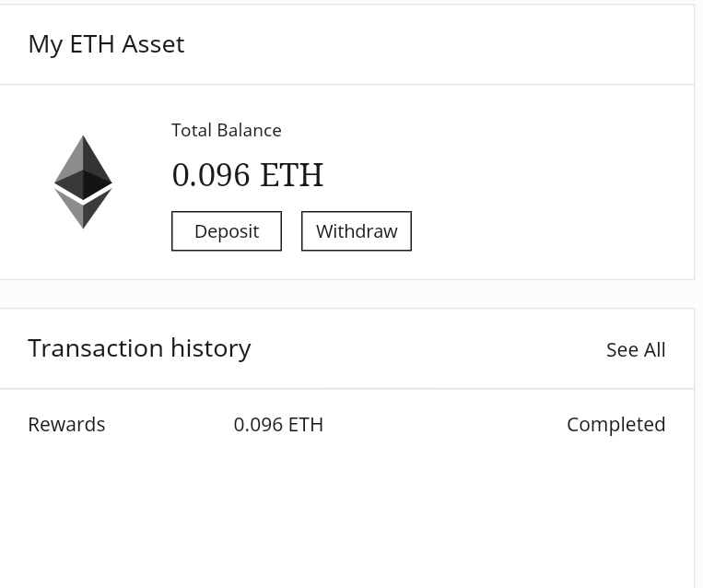Image resolution: width=703 pixels, height=588 pixels.
Task: Click the upper pyramid of Ethereum logo
Action: point(83,167)
